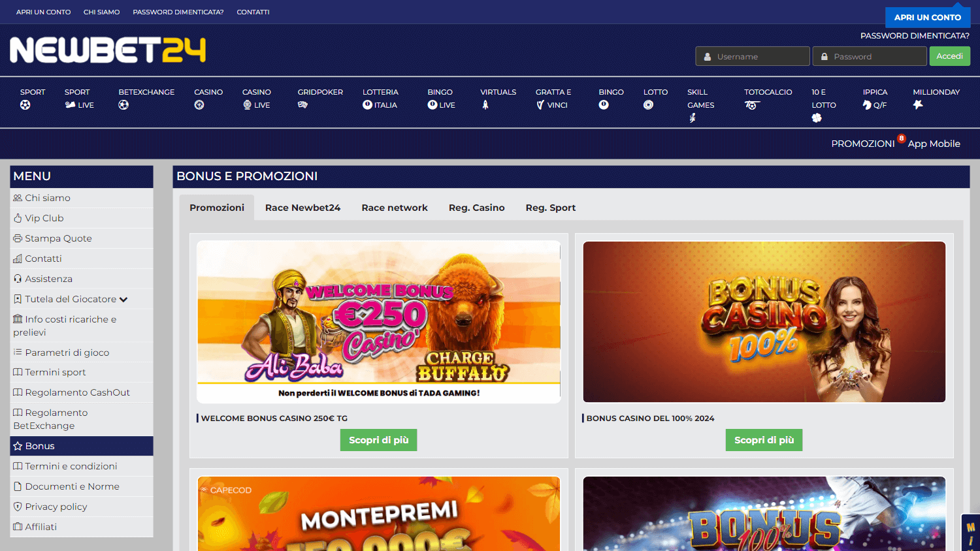Expand Tutela del Giocatore submenu
Screen dimensions: 980x551
[82, 299]
